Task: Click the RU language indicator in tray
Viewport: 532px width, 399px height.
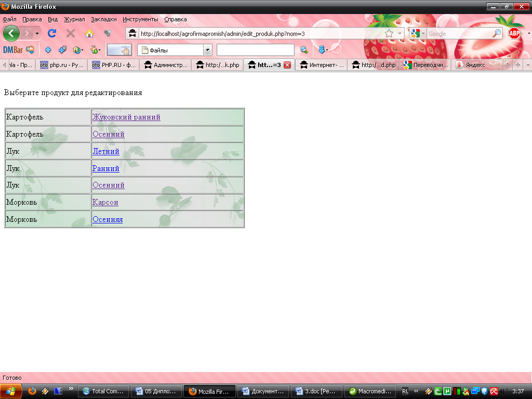Action: point(405,391)
